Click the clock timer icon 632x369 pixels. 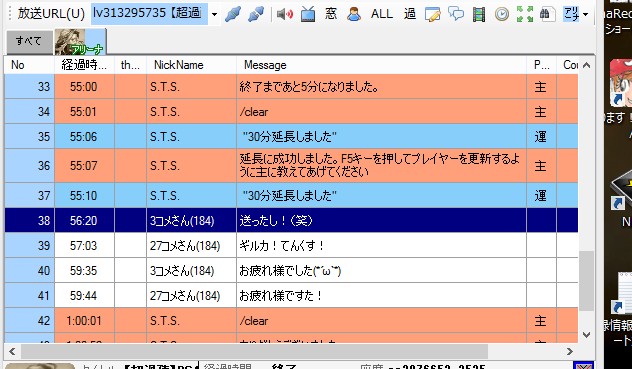(x=502, y=14)
